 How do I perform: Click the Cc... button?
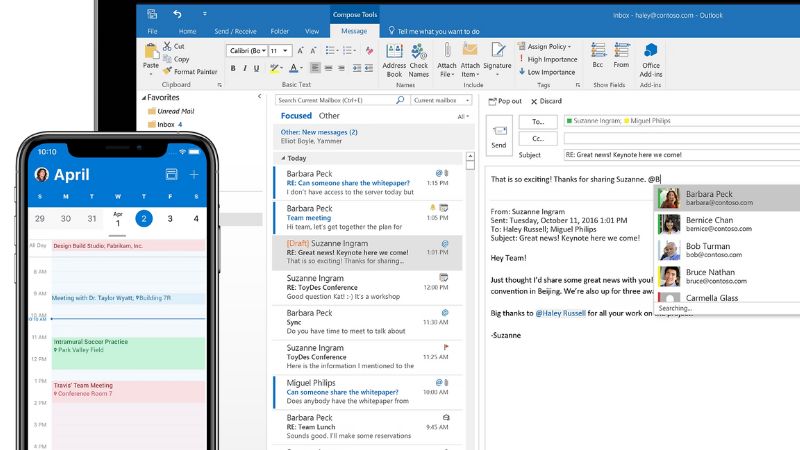538,138
